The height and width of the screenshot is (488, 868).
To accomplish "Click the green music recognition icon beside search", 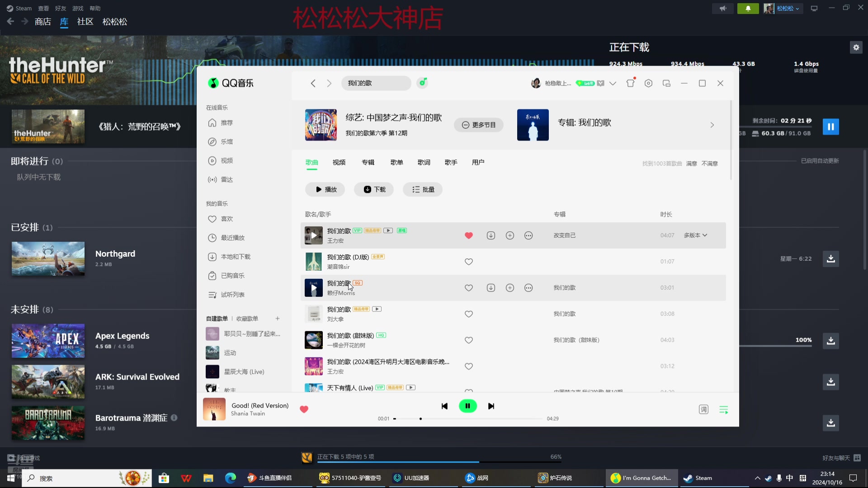I will (422, 83).
